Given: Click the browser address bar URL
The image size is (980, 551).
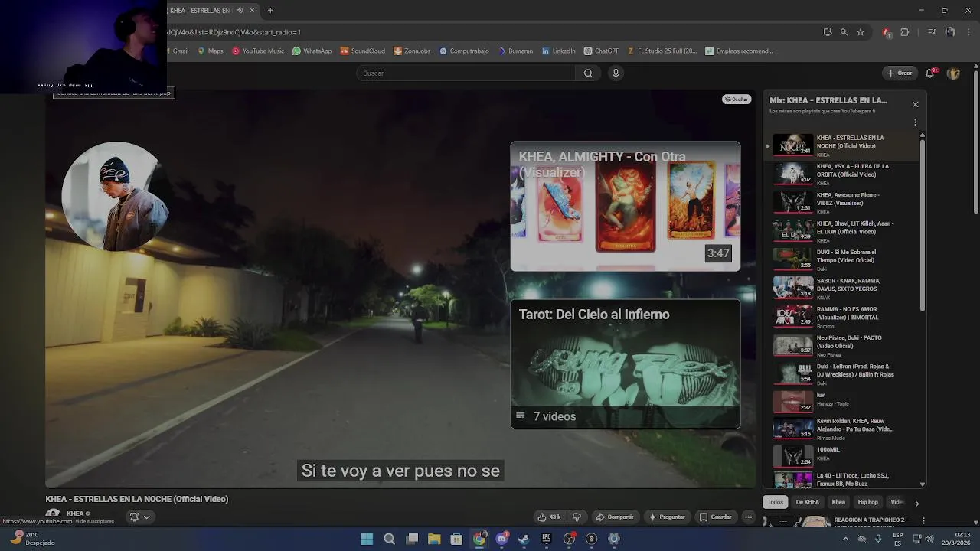Looking at the screenshot, I should pyautogui.click(x=234, y=32).
